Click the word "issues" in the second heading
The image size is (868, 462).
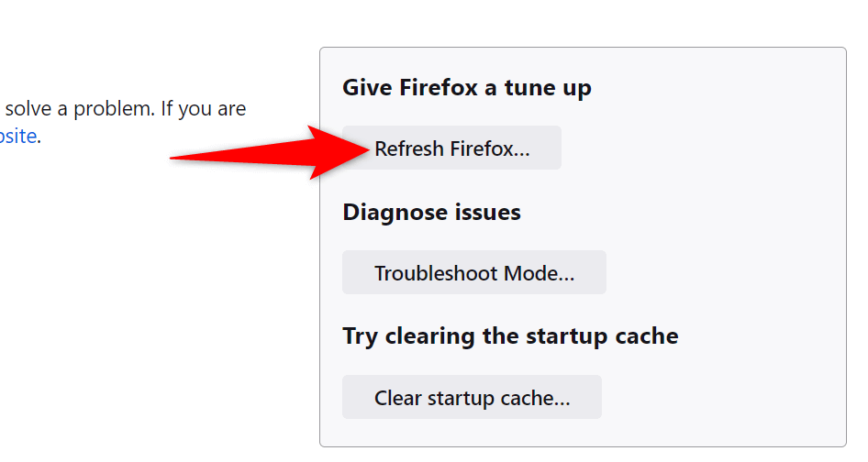488,213
